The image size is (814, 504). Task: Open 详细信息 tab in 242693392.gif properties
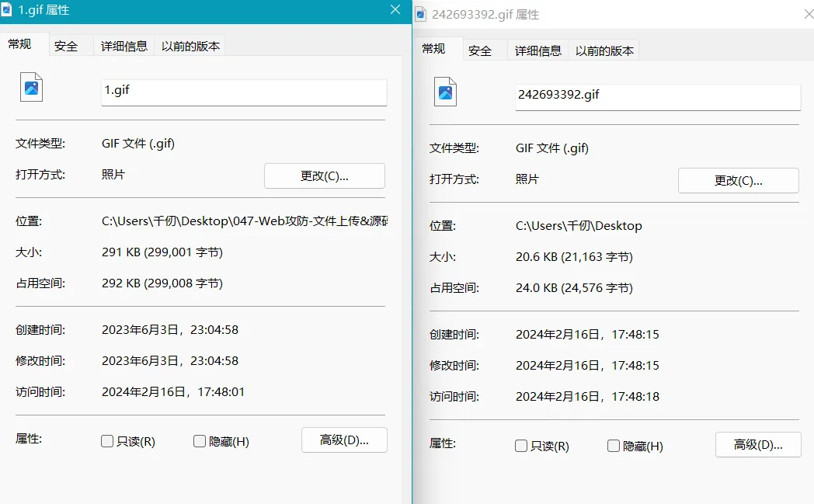point(537,50)
